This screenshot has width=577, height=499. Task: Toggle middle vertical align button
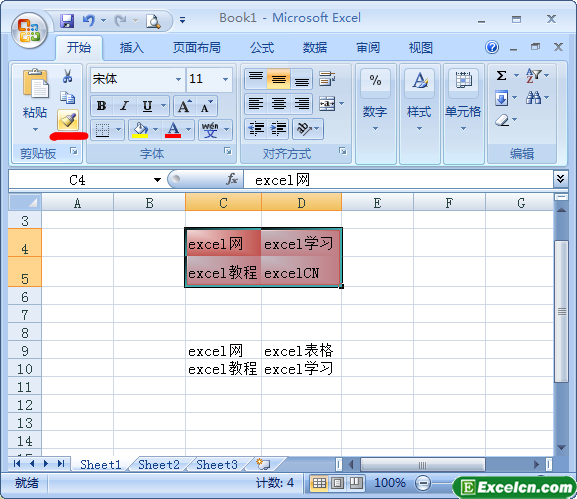pyautogui.click(x=279, y=79)
